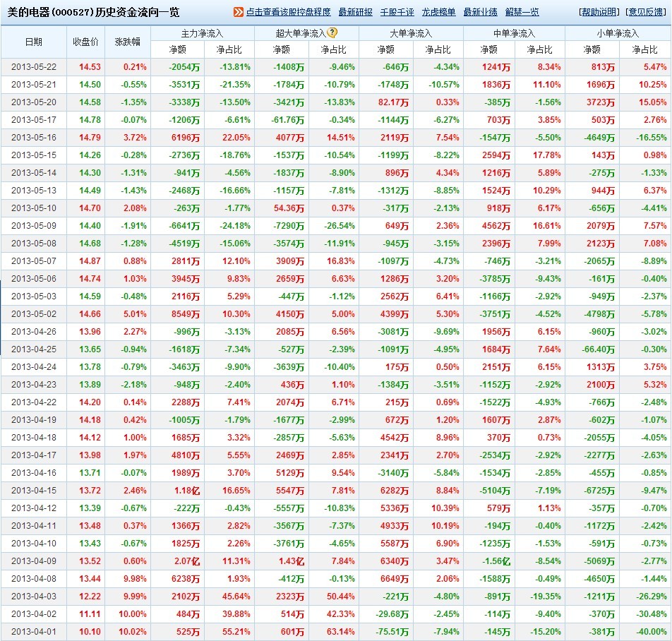Click the -30.48% small order ratio

(652, 613)
